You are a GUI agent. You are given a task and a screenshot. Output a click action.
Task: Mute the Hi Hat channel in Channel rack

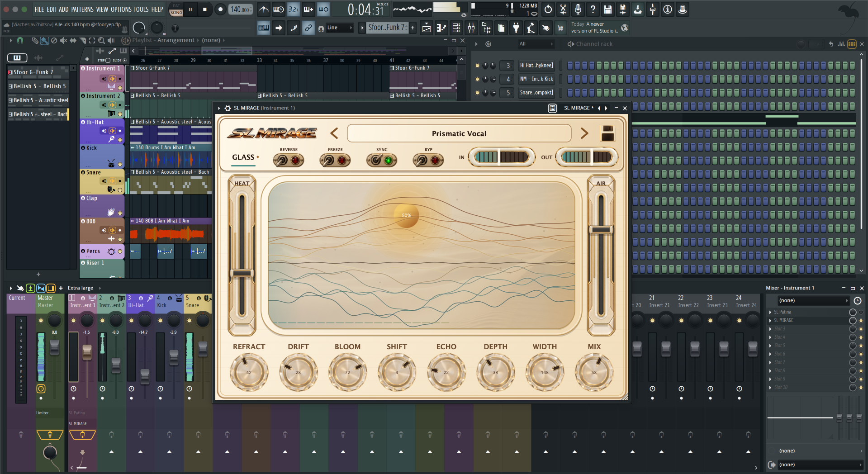pos(477,66)
